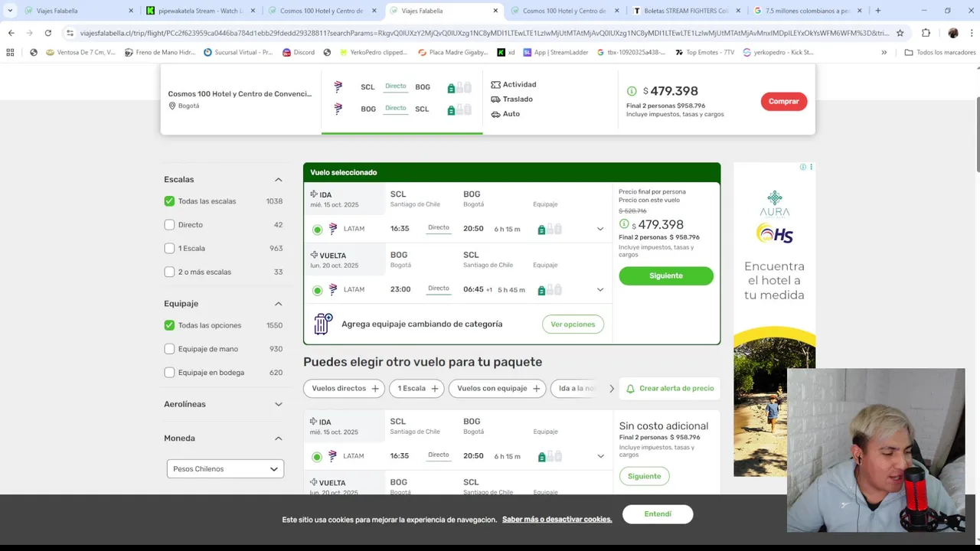Open Todos los marcadores folder
The width and height of the screenshot is (980, 551).
[x=940, y=52]
